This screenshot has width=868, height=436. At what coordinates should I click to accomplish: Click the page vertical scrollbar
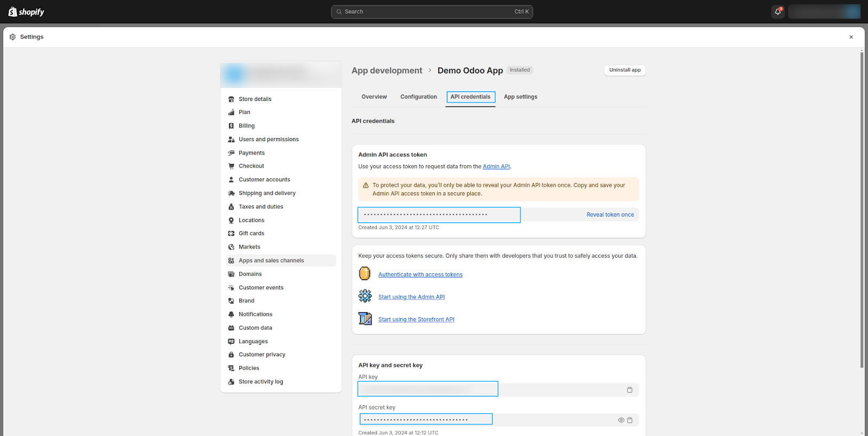click(861, 210)
